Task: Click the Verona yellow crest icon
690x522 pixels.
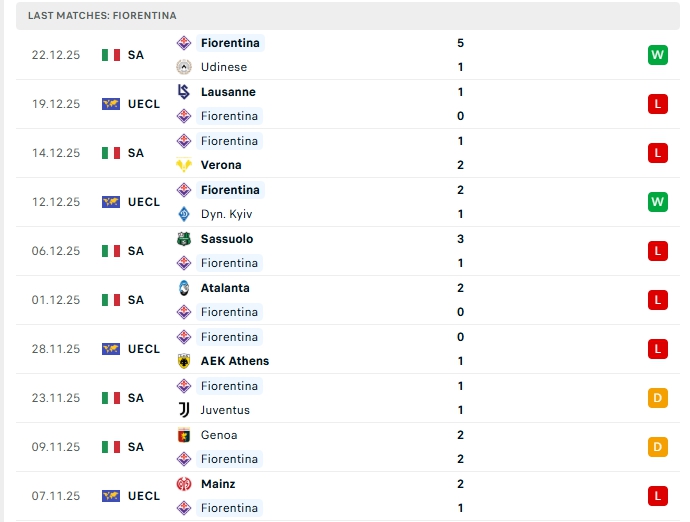Action: click(x=184, y=165)
